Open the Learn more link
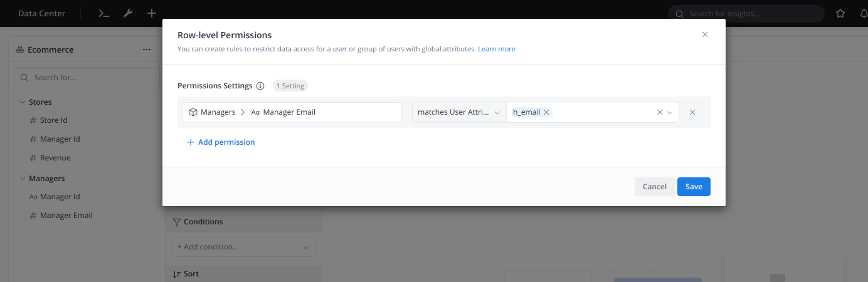 tap(497, 49)
